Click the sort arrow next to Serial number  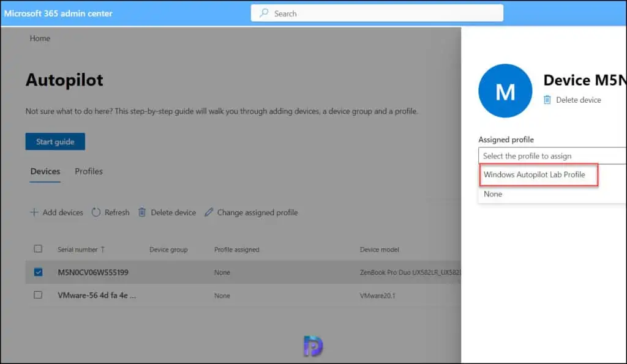point(103,250)
